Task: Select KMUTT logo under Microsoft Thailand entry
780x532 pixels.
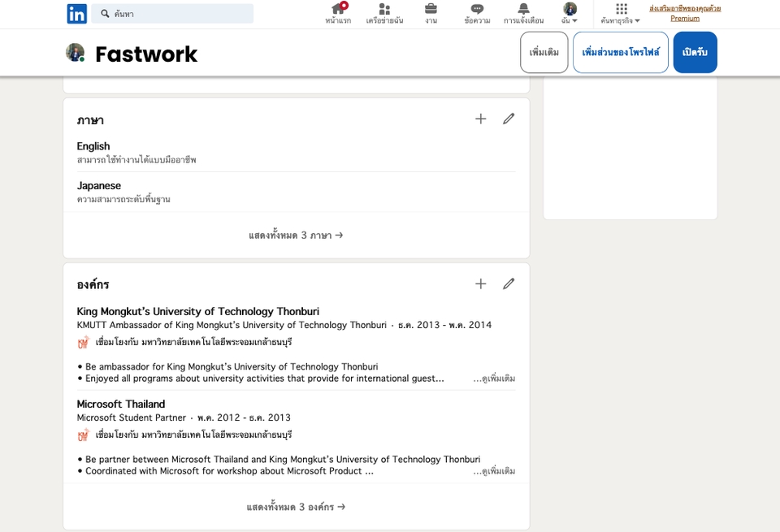Action: tap(84, 435)
